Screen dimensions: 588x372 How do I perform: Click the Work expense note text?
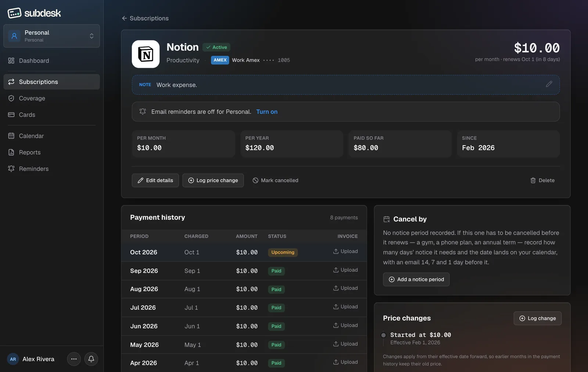(x=177, y=85)
